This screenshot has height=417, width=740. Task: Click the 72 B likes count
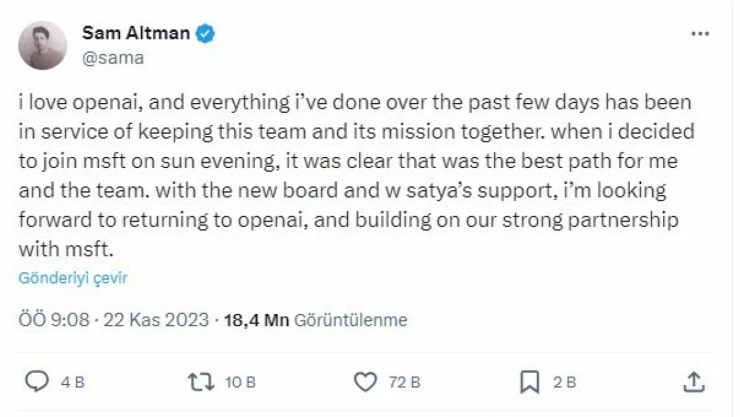tap(404, 382)
